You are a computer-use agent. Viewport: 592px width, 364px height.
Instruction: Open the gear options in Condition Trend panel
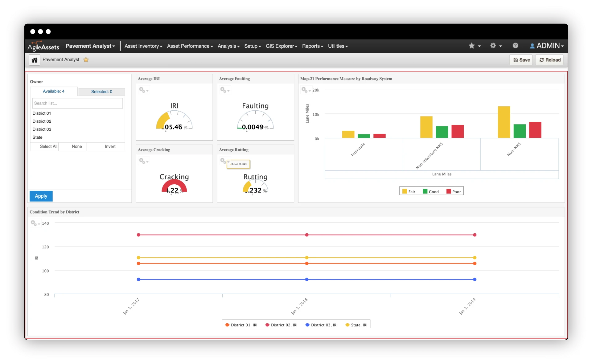[x=35, y=223]
